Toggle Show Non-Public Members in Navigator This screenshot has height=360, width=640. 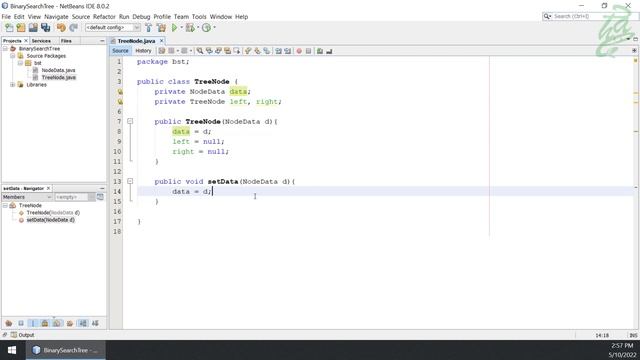click(45, 323)
